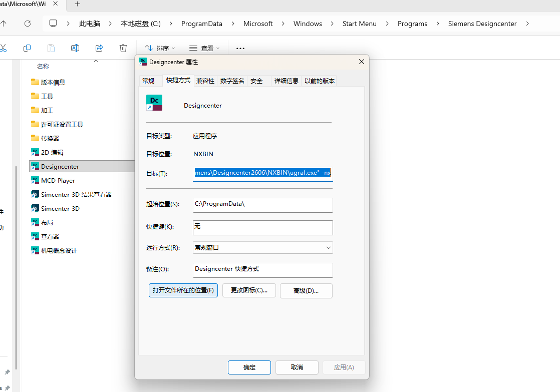This screenshot has height=392, width=560.
Task: Select the 布局 shortcut
Action: (x=42, y=222)
